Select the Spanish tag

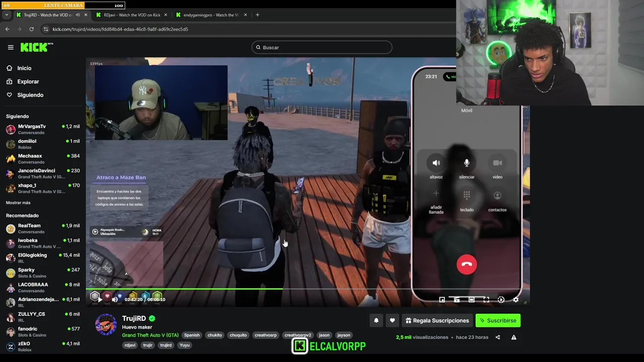192,335
